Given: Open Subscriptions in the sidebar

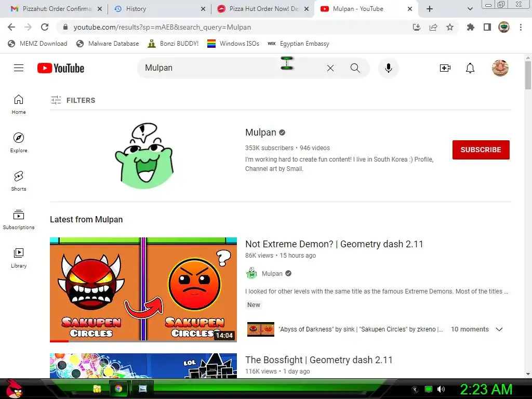Looking at the screenshot, I should click(x=19, y=219).
